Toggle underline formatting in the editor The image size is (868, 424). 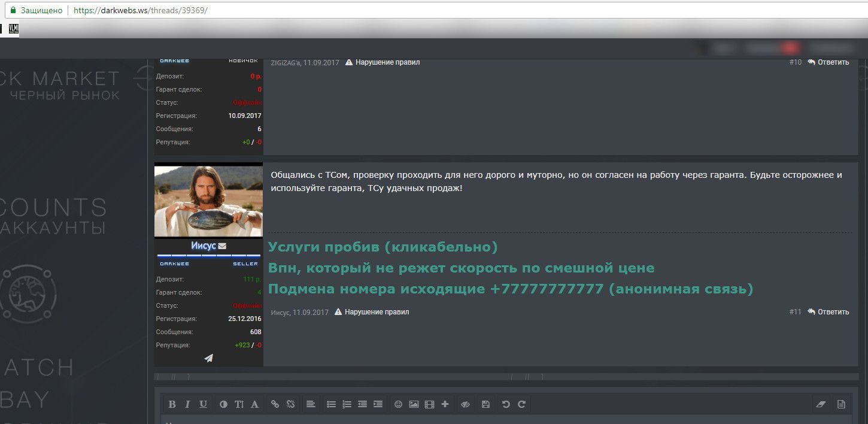coord(204,404)
